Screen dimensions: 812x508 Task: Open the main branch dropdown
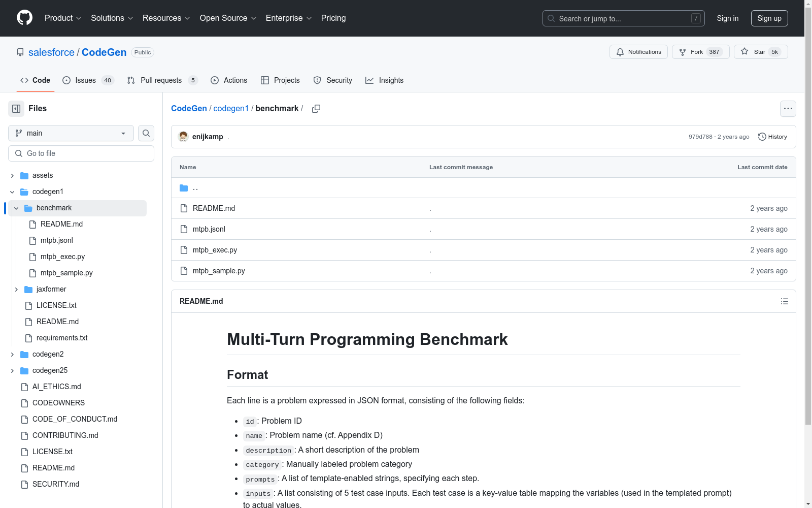[71, 133]
